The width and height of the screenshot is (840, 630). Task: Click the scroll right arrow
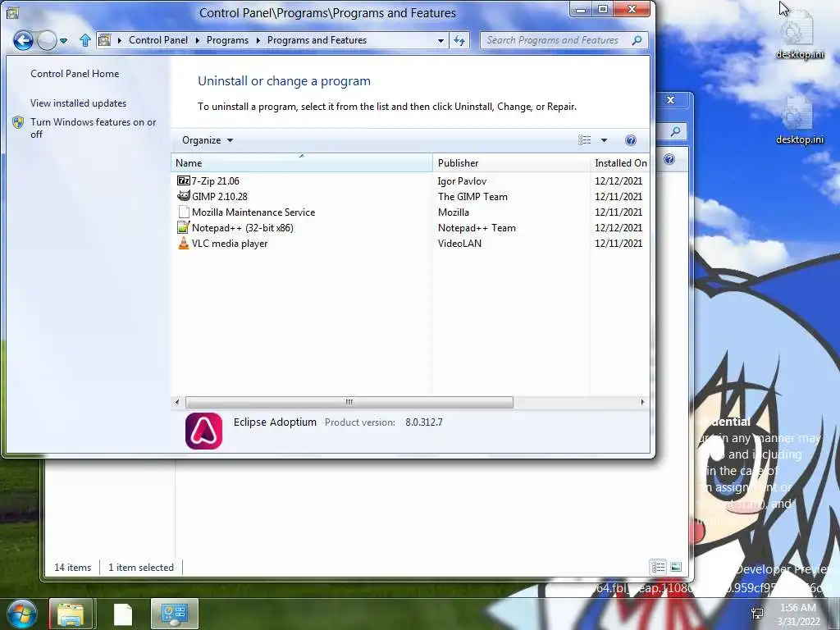point(642,402)
